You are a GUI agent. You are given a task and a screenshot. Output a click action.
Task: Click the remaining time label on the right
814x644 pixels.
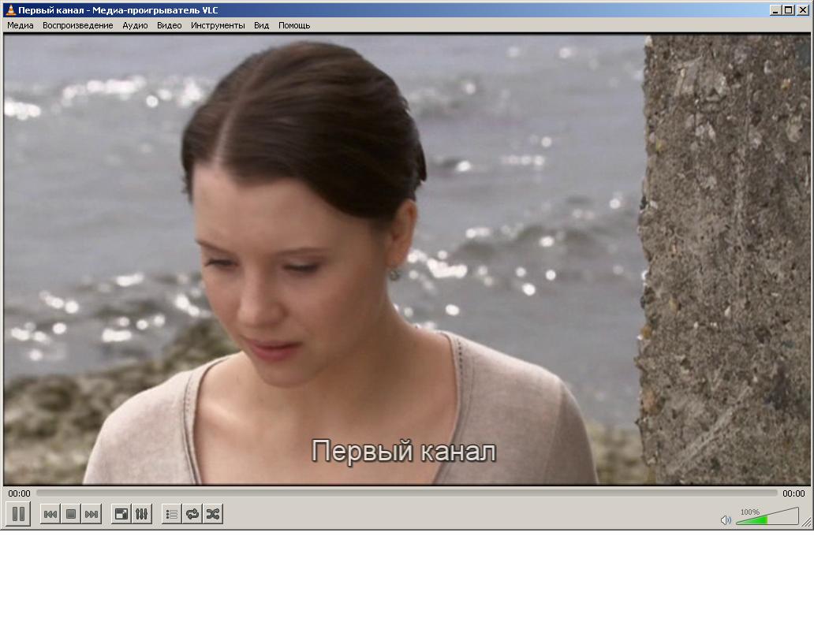(x=793, y=493)
